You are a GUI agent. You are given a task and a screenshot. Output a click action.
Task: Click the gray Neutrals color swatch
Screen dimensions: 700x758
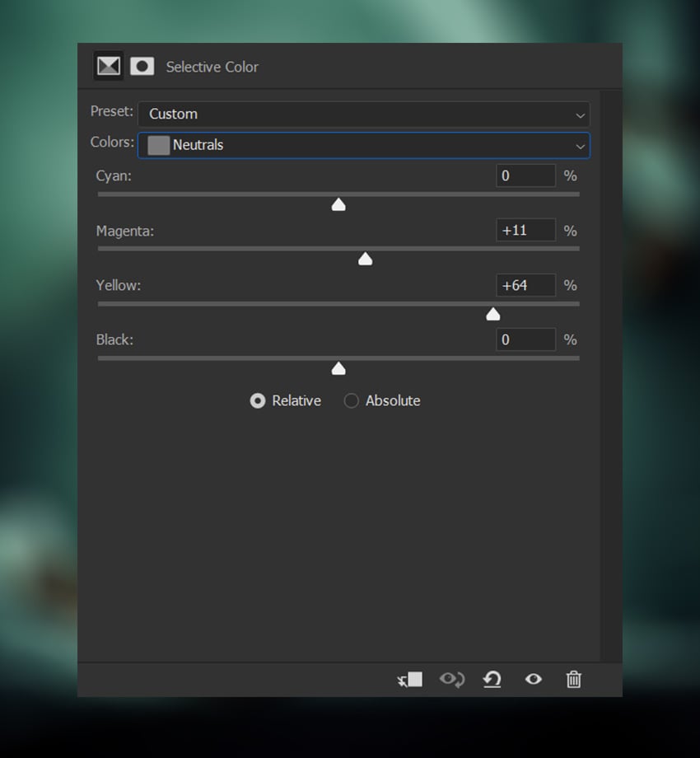[x=158, y=145]
